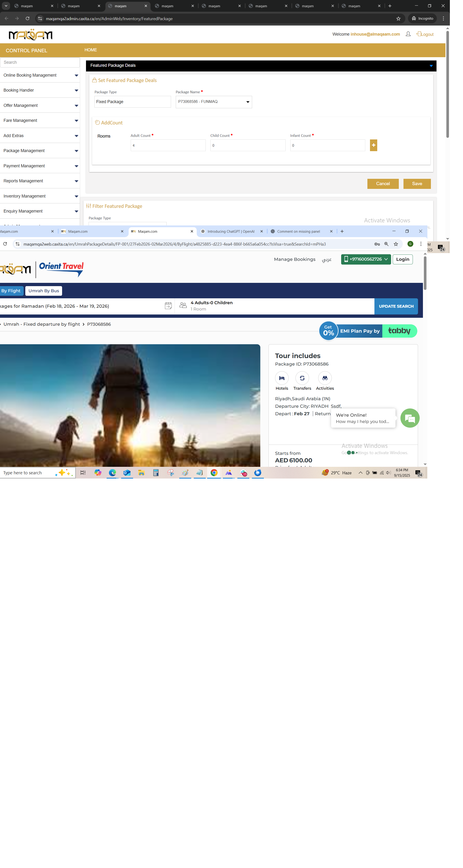Screen dimensions: 463x868
Task: Click the Transfers circular arrows icon
Action: [x=302, y=378]
